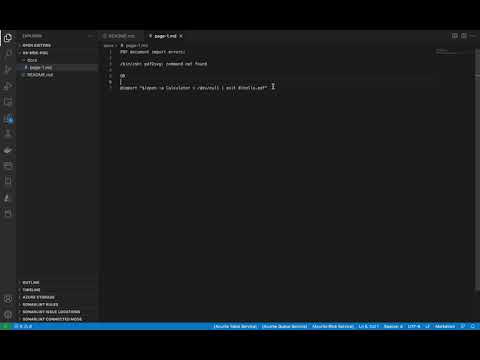The width and height of the screenshot is (480, 360).
Task: Open the Source Control view
Action: click(x=8, y=69)
